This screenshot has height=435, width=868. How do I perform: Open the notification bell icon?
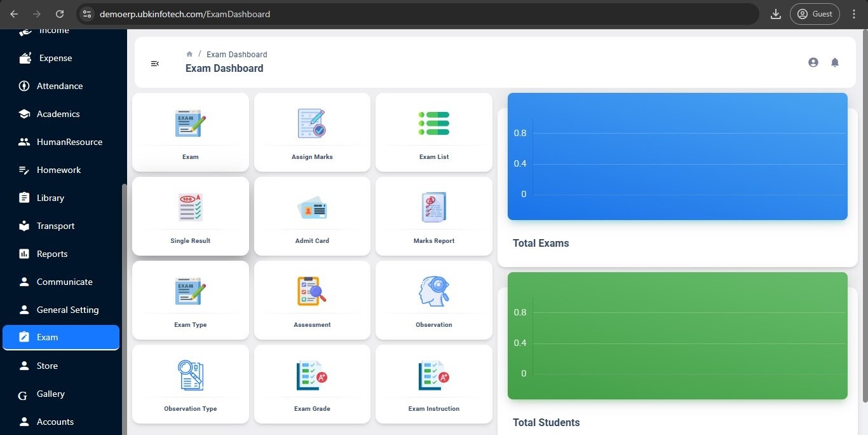pyautogui.click(x=835, y=62)
